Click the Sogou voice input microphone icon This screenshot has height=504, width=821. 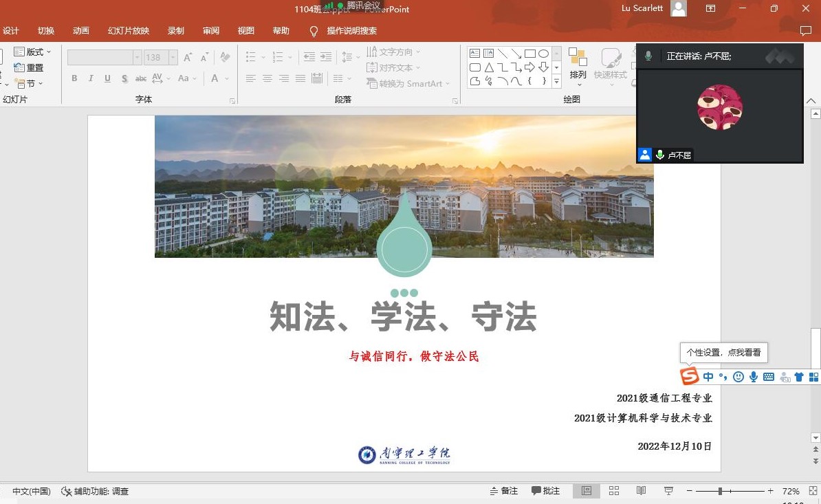point(754,377)
